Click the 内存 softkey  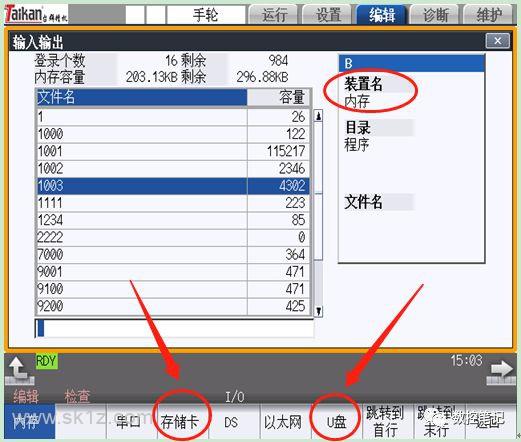pyautogui.click(x=30, y=421)
